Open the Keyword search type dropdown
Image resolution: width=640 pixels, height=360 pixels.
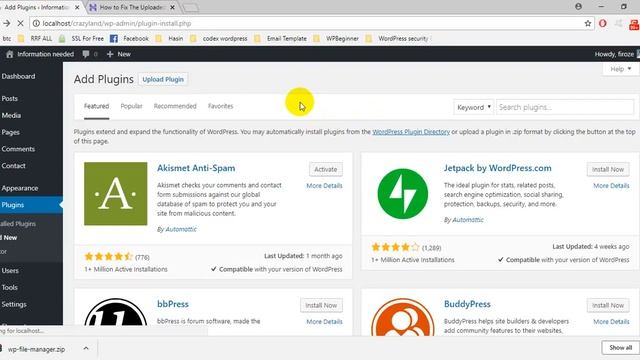[x=473, y=107]
